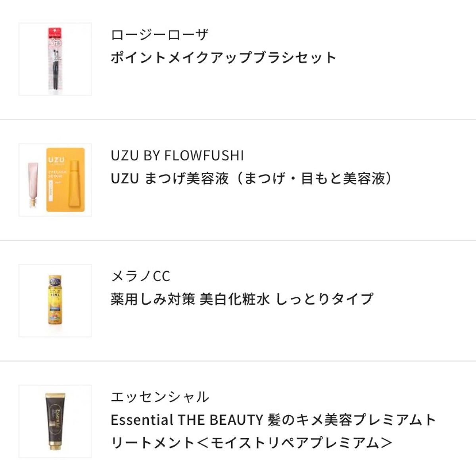
Task: Select the Melano CC lotion bottle thumbnail
Action: [x=55, y=301]
